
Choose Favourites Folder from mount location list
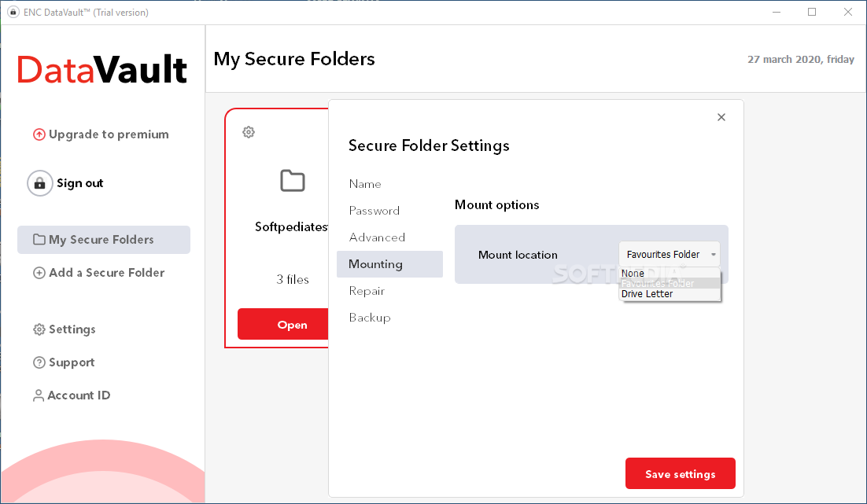(670, 284)
